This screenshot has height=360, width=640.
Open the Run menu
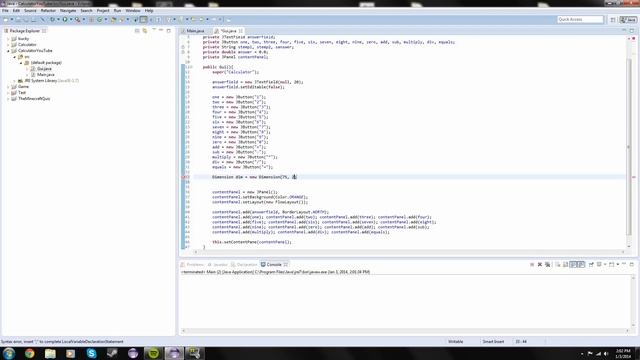click(x=117, y=11)
